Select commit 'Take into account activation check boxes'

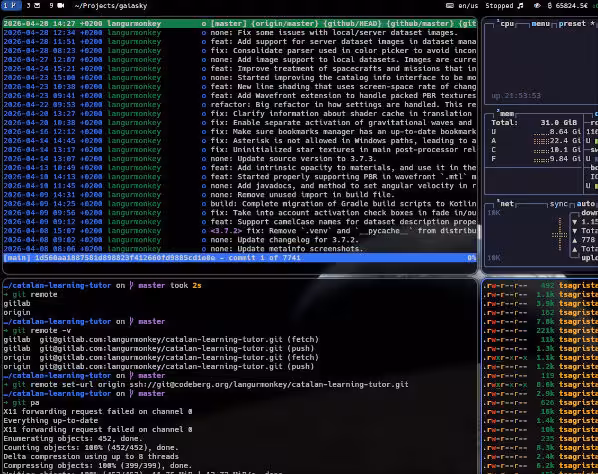point(240,213)
